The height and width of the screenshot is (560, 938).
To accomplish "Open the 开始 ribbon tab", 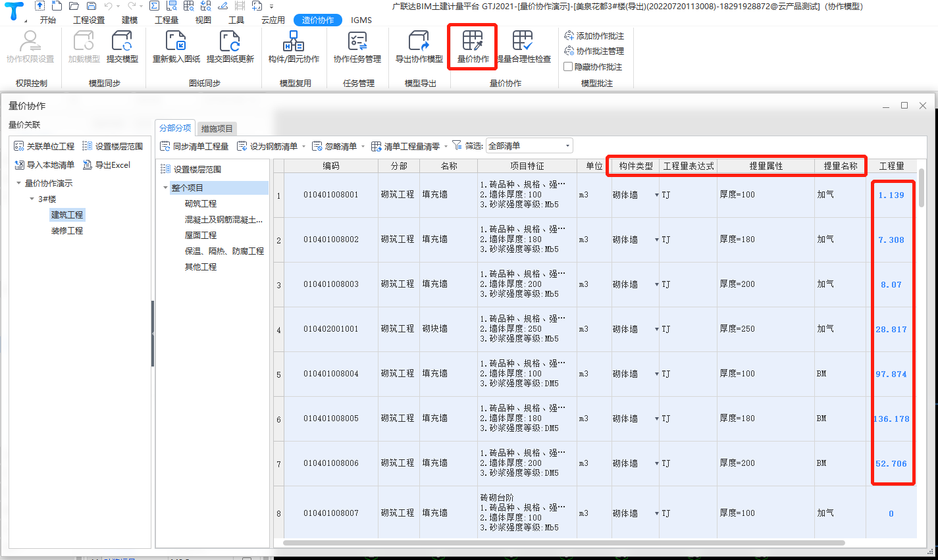I will [48, 20].
